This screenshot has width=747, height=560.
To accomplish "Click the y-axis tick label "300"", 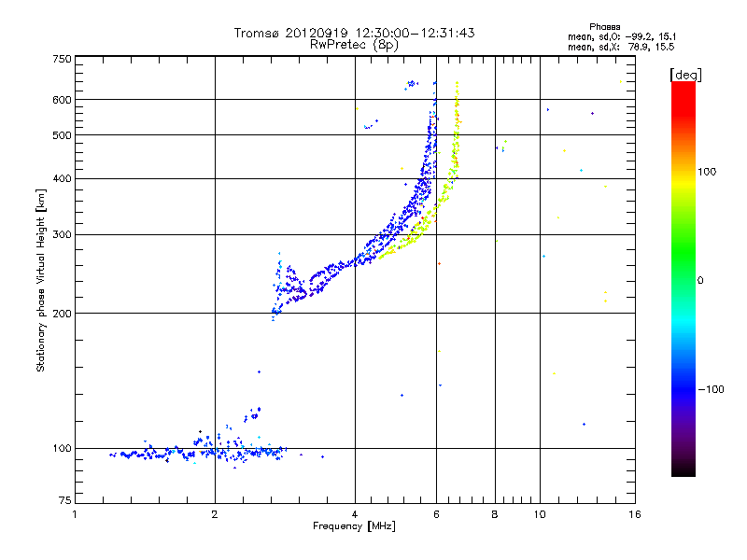I will (x=62, y=235).
